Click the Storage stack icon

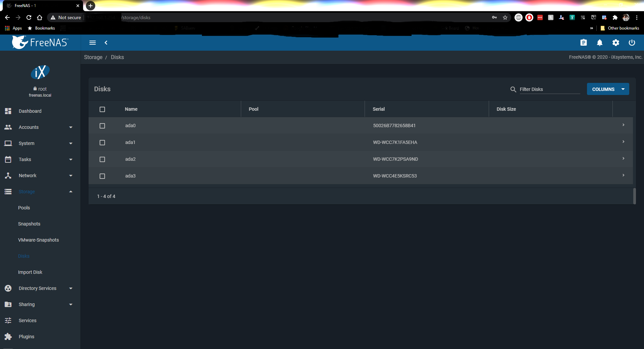click(x=8, y=192)
